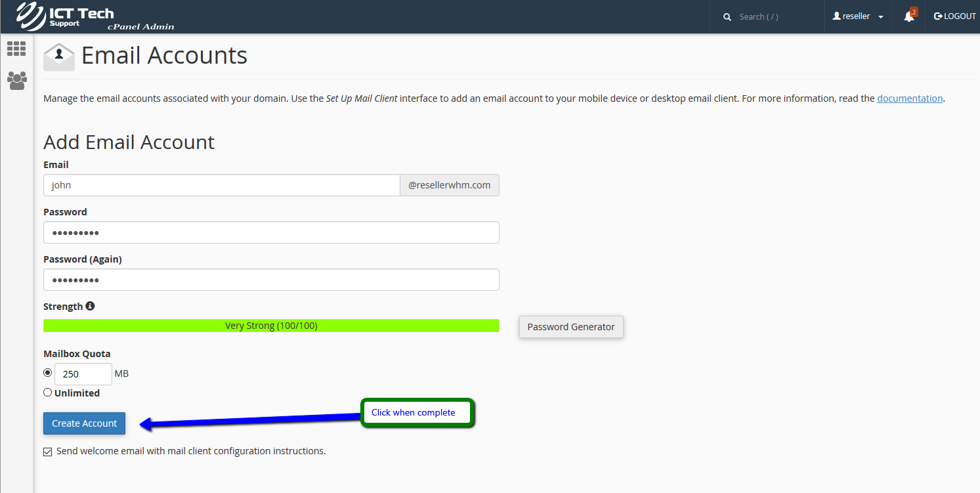Screen dimensions: 980x493
Task: Click the notifications bell icon
Action: coord(909,16)
